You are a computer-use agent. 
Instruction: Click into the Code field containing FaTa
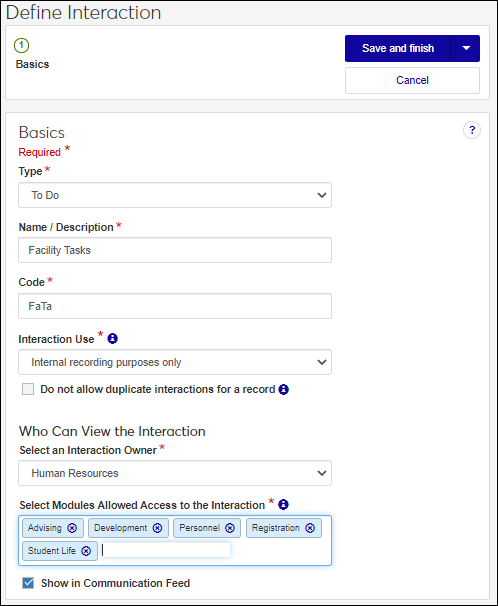[x=175, y=306]
